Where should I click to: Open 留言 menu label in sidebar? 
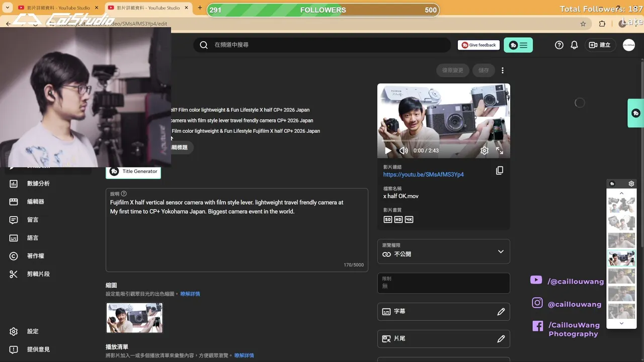(33, 220)
